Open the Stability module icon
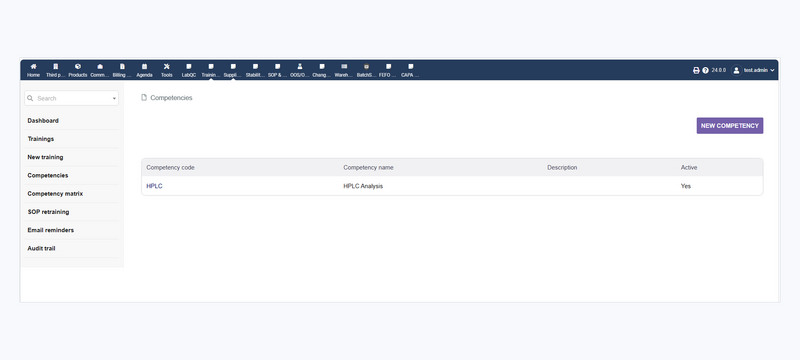 click(x=255, y=66)
